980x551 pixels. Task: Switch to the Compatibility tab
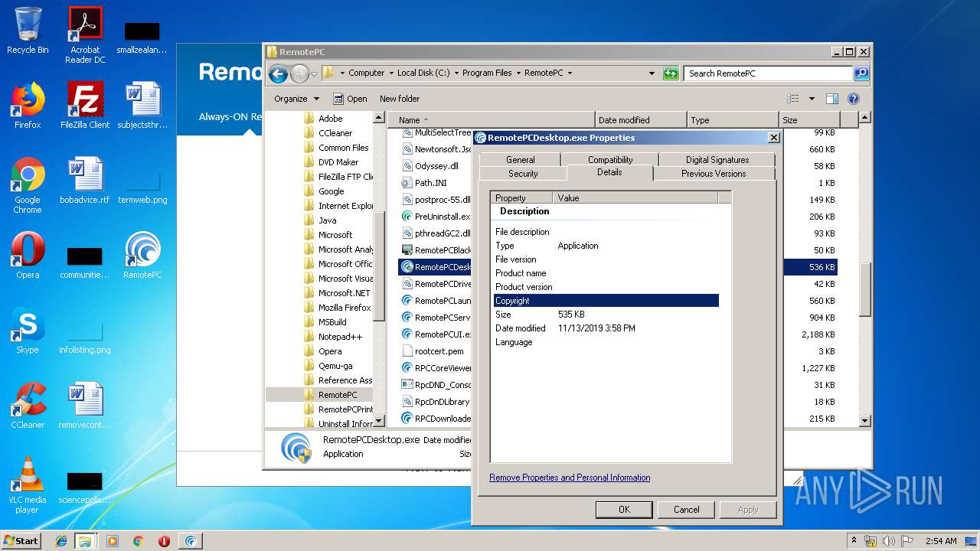pyautogui.click(x=610, y=160)
